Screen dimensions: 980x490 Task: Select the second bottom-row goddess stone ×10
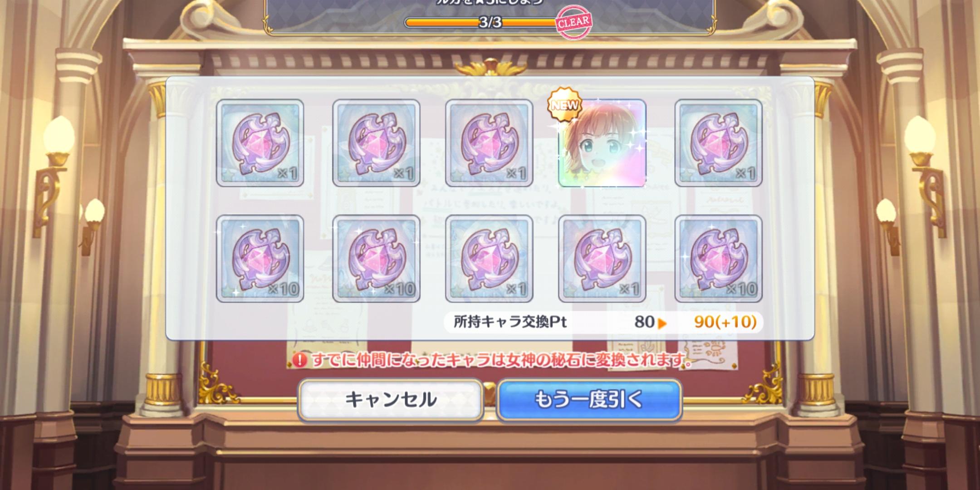[x=376, y=259]
